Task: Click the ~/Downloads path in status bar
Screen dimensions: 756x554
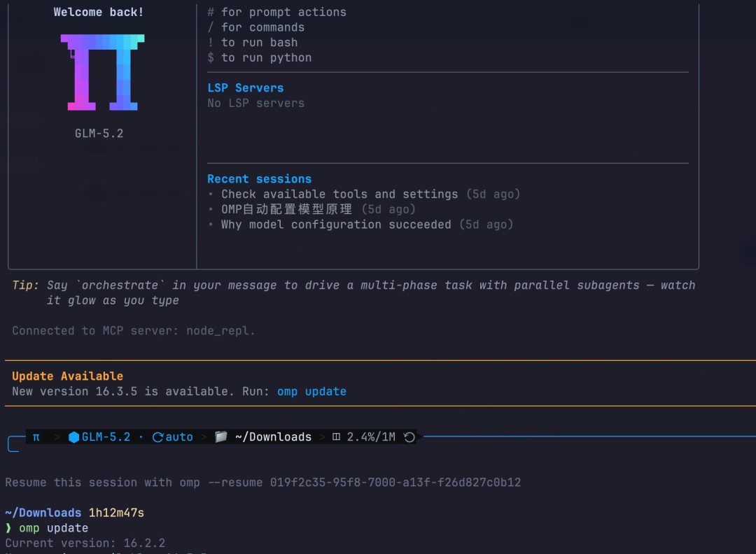Action: [x=274, y=437]
